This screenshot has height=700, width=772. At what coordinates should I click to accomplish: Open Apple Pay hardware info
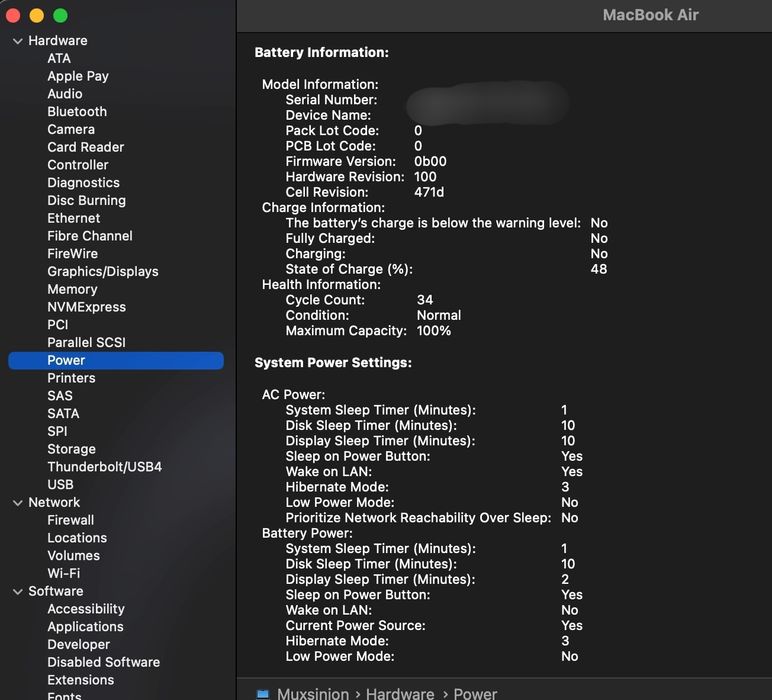[x=78, y=76]
